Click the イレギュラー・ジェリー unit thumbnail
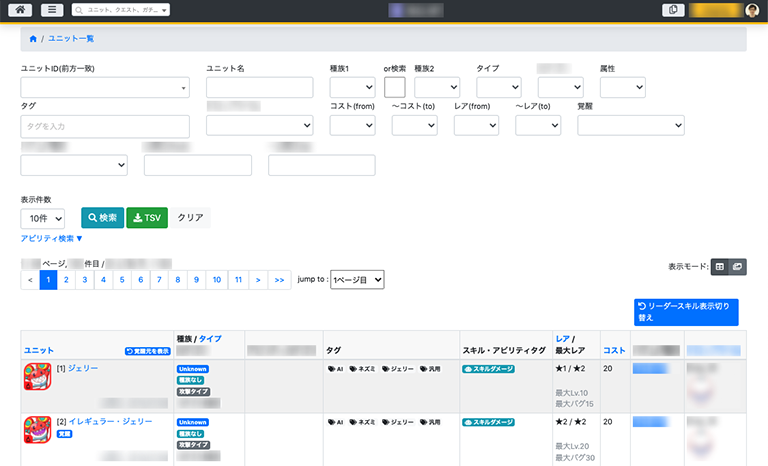The width and height of the screenshot is (768, 466). coord(38,430)
